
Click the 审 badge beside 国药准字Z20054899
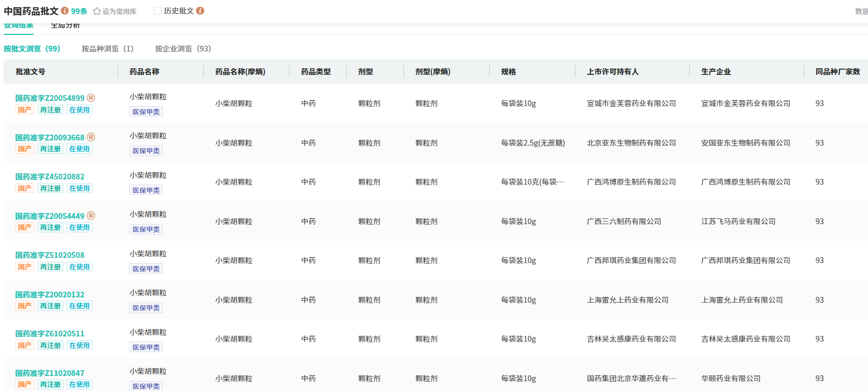[x=91, y=98]
